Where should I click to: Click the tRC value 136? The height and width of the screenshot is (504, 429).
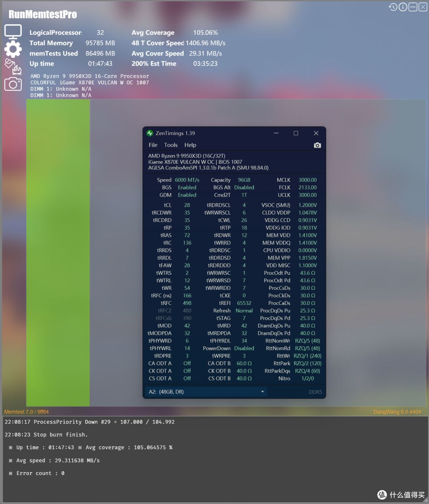[x=187, y=243]
